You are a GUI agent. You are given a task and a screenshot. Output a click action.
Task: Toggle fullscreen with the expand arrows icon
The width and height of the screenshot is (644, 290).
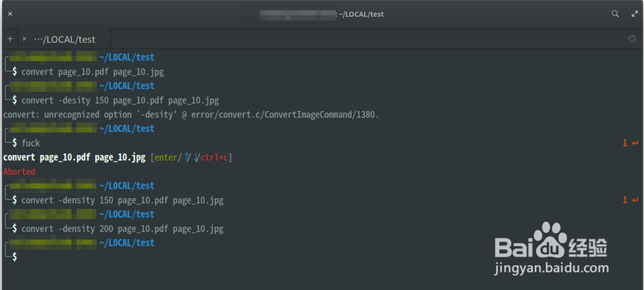pos(633,14)
